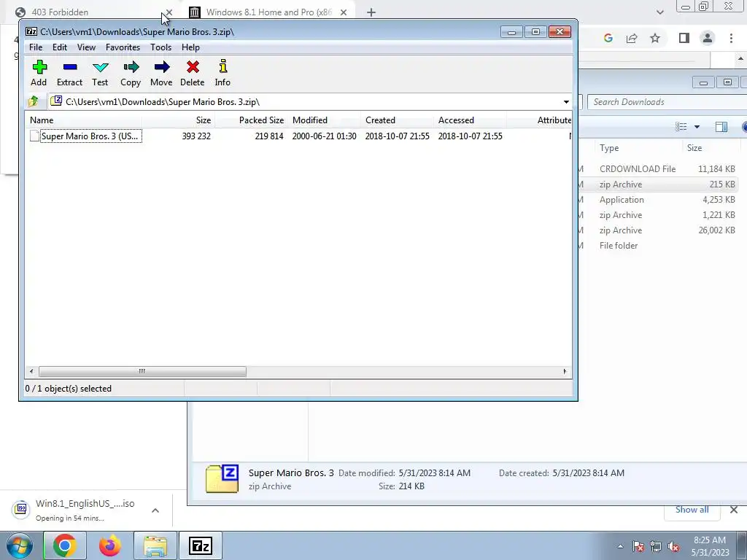747x560 pixels.
Task: Close the Windows 8.1 Home and Pro tab
Action: click(x=344, y=12)
